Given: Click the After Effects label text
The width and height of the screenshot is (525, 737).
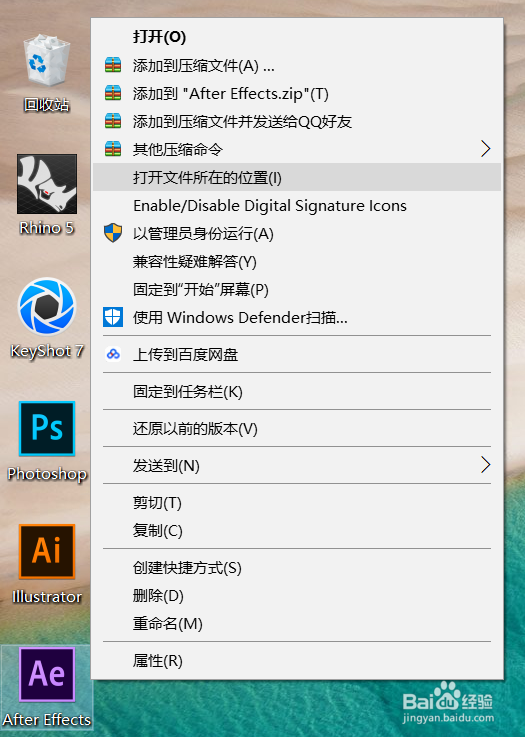Looking at the screenshot, I should tap(47, 720).
